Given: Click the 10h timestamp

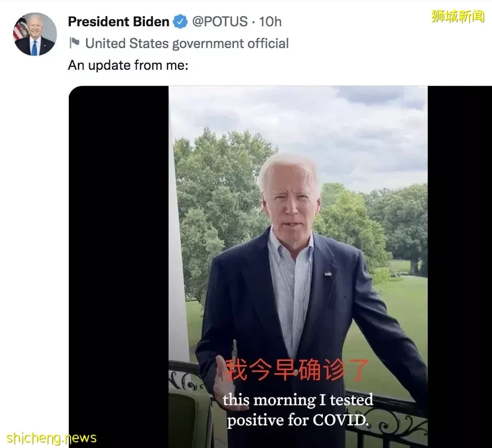Looking at the screenshot, I should pos(270,22).
